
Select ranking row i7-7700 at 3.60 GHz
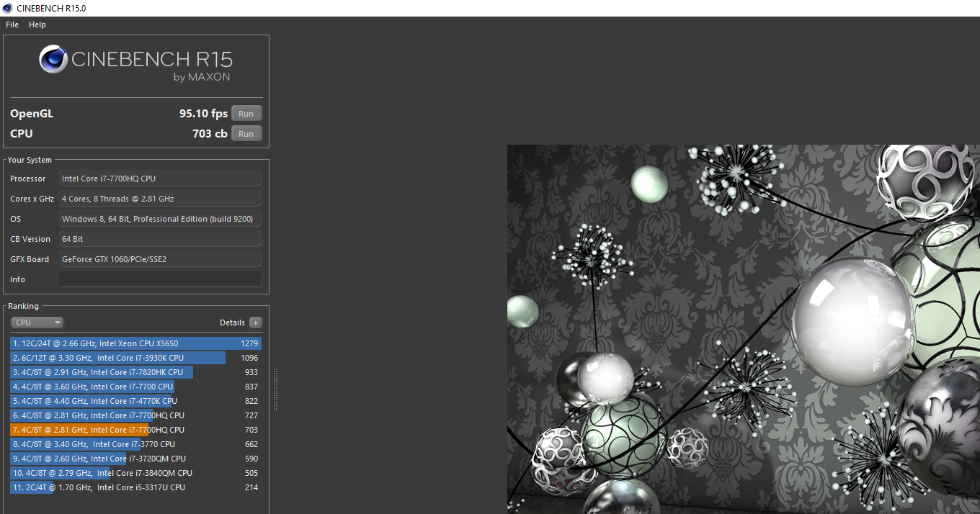(135, 387)
